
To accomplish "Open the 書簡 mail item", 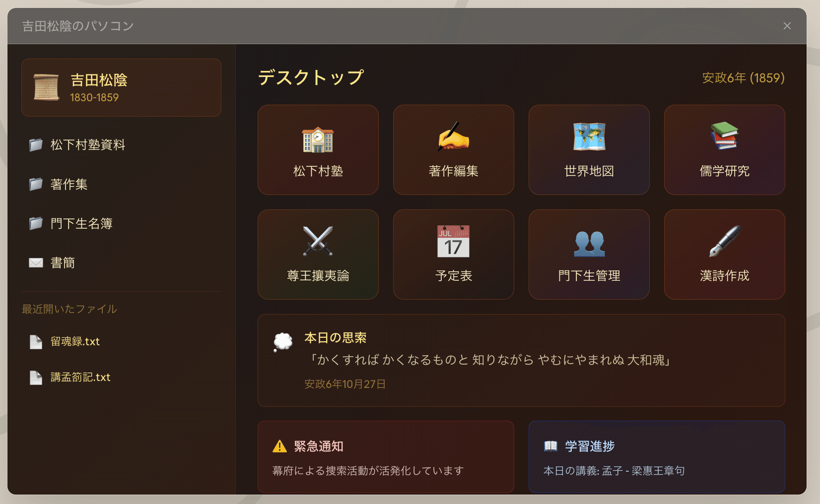I will [x=121, y=262].
